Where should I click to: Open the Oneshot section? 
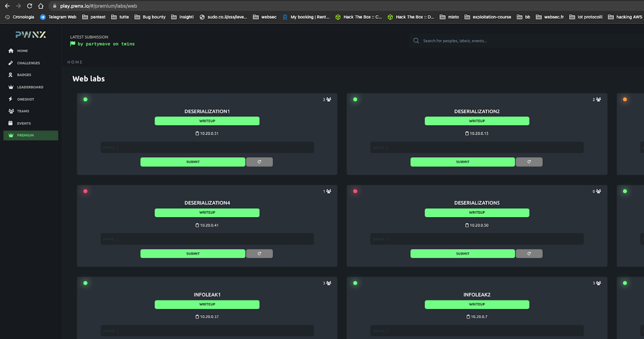point(25,99)
